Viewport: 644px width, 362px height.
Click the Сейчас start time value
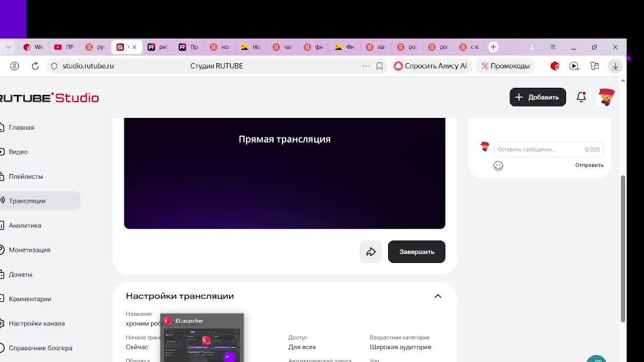click(x=137, y=347)
